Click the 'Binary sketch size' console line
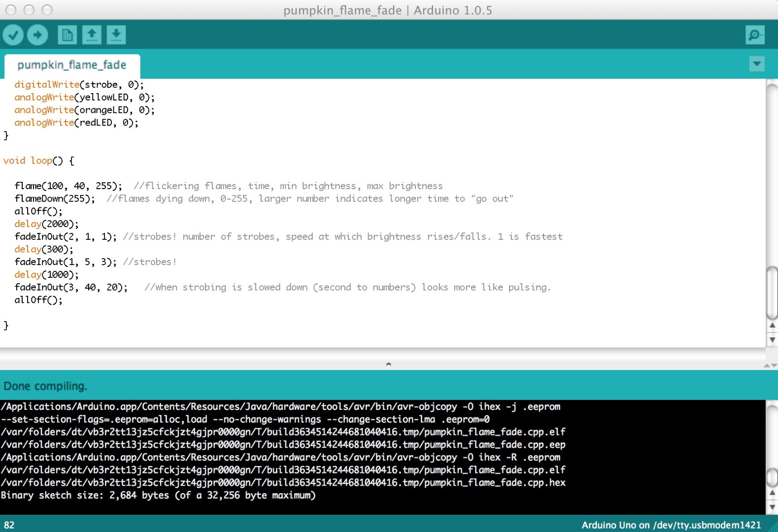This screenshot has width=778, height=532. [x=158, y=495]
